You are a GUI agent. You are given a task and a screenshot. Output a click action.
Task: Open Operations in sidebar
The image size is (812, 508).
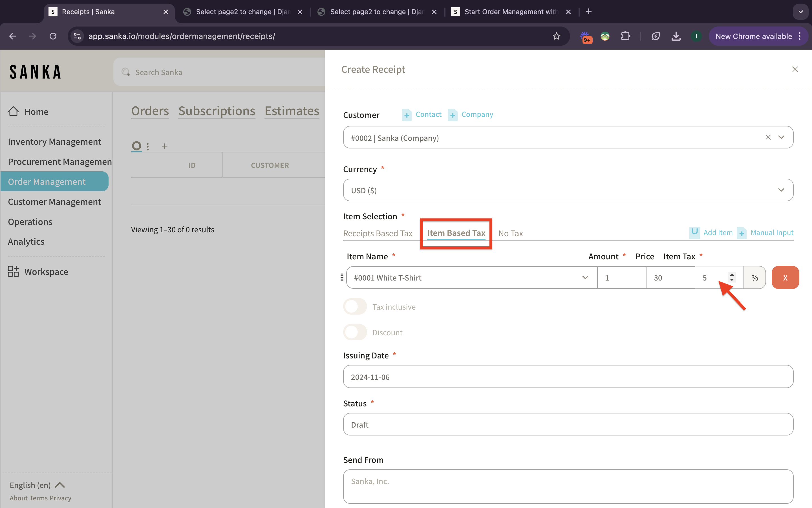[x=30, y=222]
